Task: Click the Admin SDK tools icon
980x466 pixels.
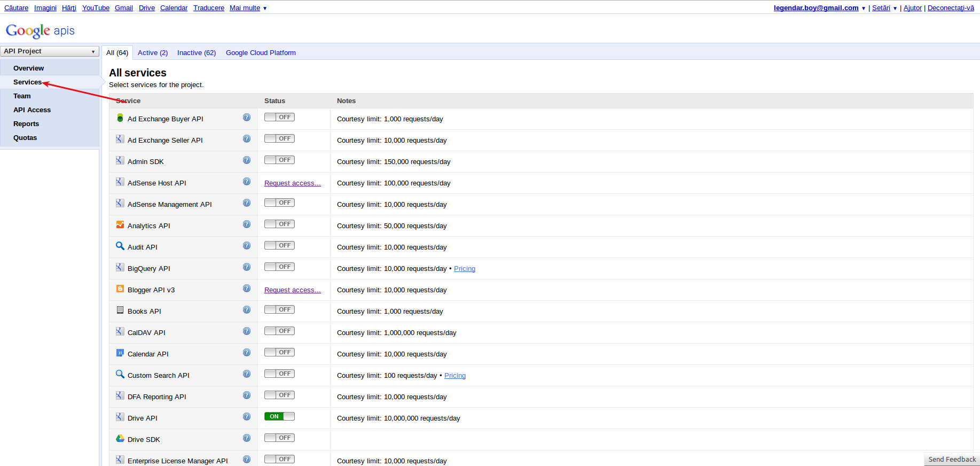Action: pyautogui.click(x=120, y=160)
